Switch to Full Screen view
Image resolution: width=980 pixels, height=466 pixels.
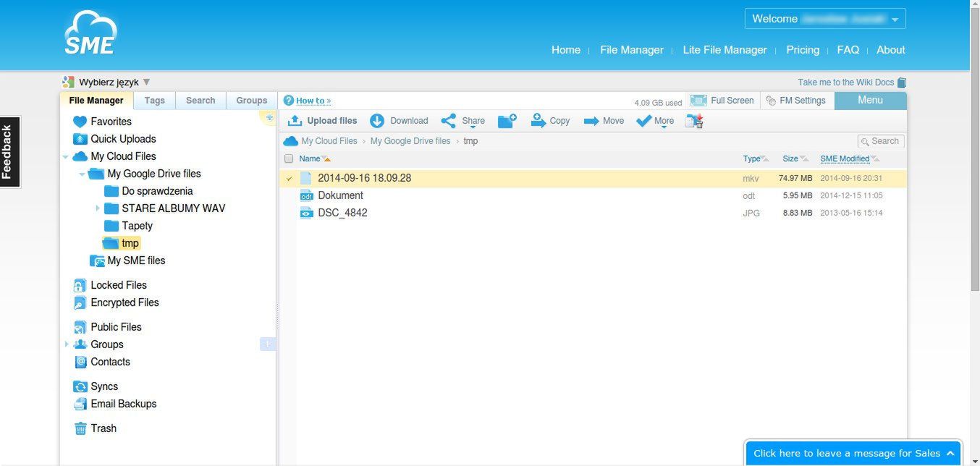(x=722, y=101)
